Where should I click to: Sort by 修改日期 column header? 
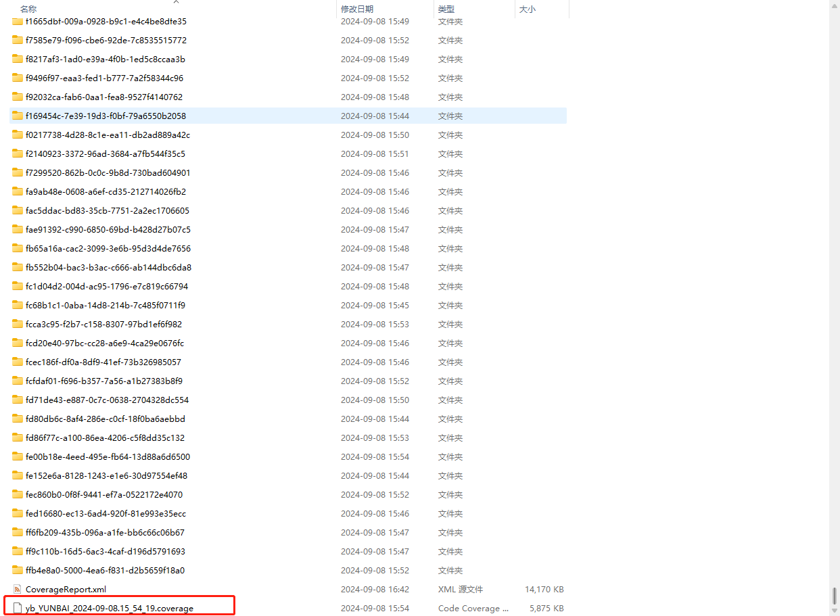point(357,9)
